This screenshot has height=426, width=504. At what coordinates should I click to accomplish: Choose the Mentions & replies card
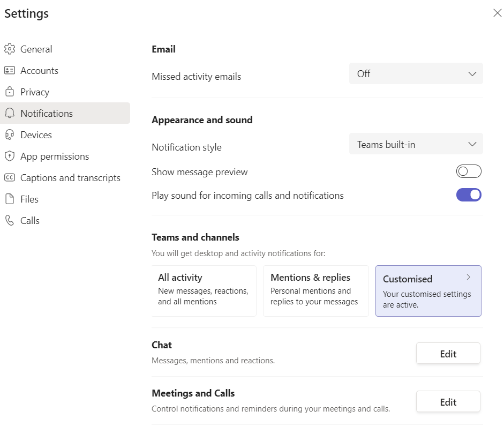(x=315, y=290)
